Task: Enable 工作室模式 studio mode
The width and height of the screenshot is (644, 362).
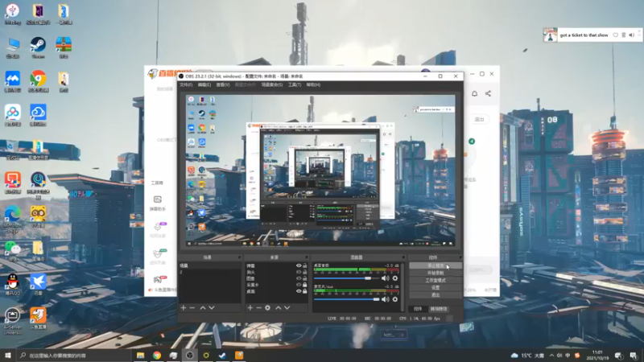Action: pos(435,280)
